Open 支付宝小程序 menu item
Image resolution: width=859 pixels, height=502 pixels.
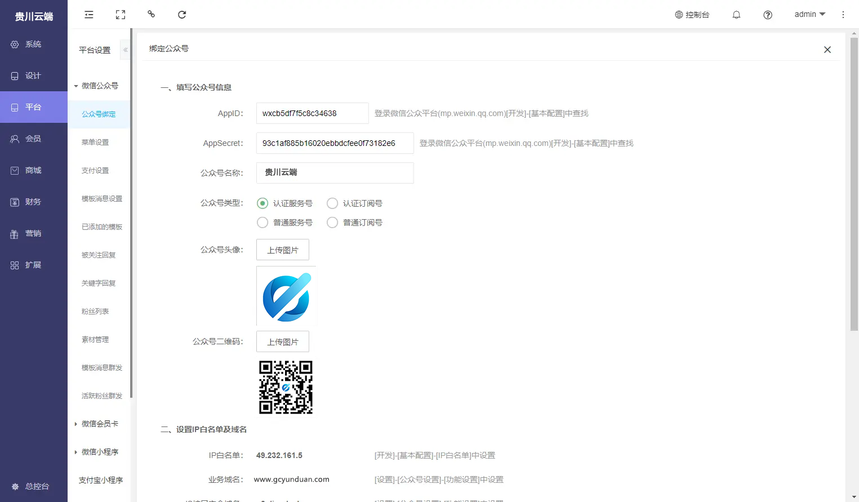(x=101, y=481)
